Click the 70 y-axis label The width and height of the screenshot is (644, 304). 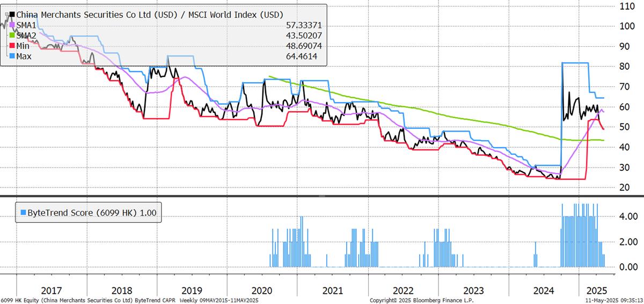[x=626, y=87]
